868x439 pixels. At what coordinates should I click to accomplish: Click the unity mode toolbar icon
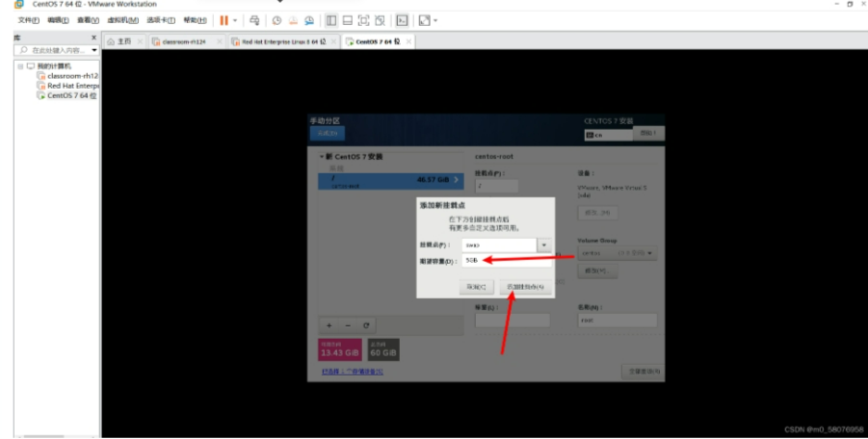pyautogui.click(x=380, y=20)
